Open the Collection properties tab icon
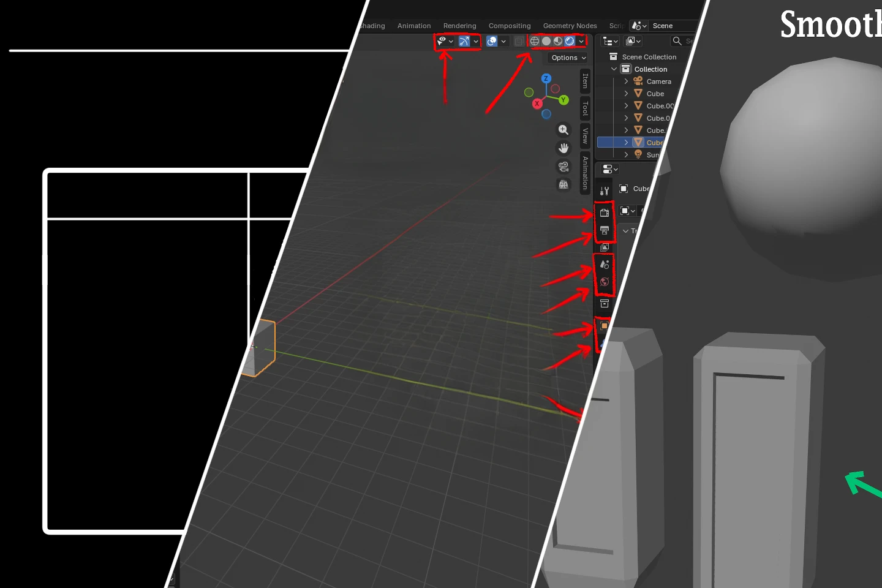This screenshot has height=588, width=882. click(605, 303)
